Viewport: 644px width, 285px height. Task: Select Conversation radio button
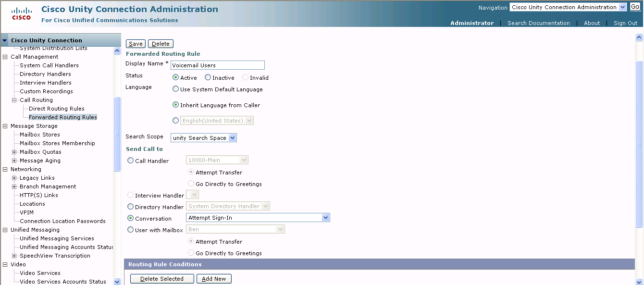[131, 218]
